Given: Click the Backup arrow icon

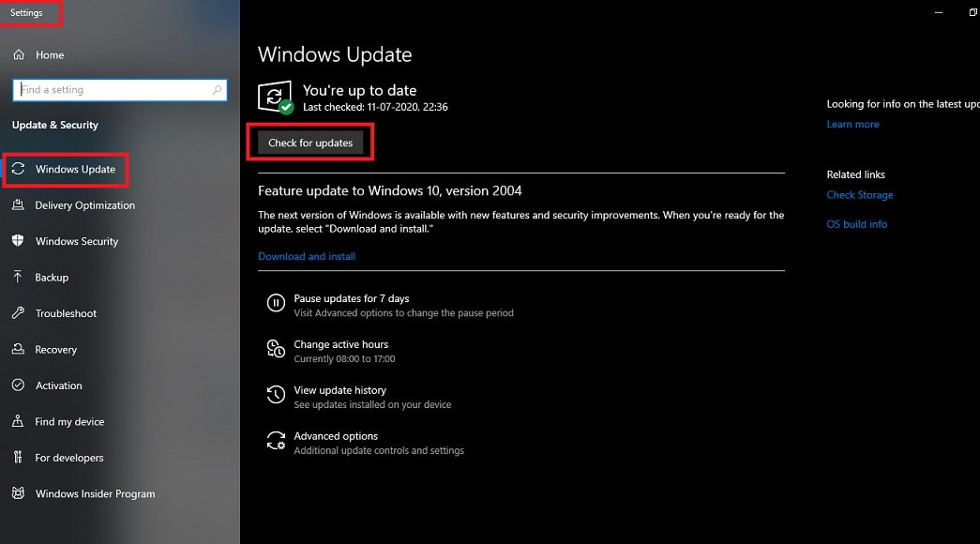Looking at the screenshot, I should coord(18,277).
